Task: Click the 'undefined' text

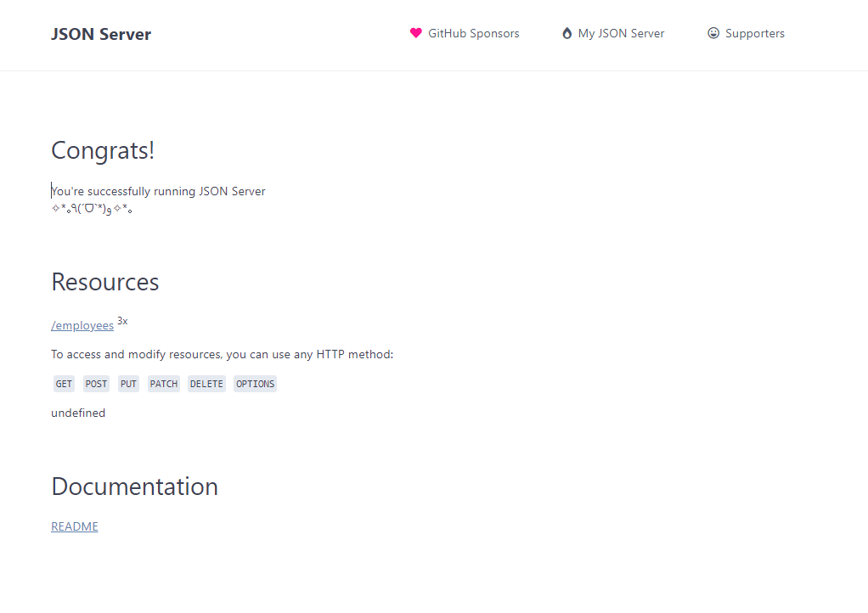Action: click(78, 413)
